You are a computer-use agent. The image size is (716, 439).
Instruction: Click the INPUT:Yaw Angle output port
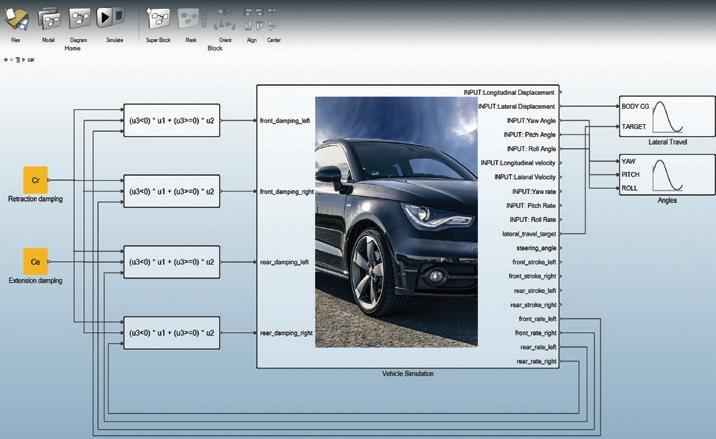coord(531,121)
